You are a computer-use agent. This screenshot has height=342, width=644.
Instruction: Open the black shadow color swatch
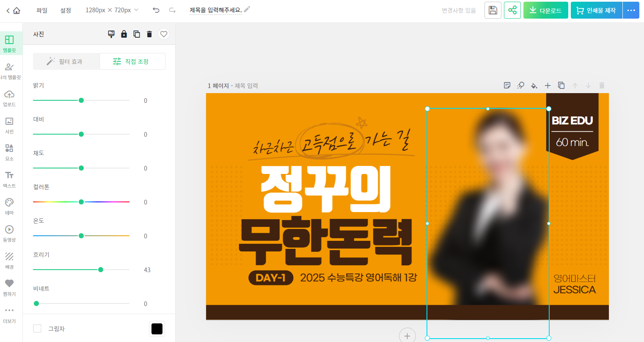pyautogui.click(x=157, y=329)
